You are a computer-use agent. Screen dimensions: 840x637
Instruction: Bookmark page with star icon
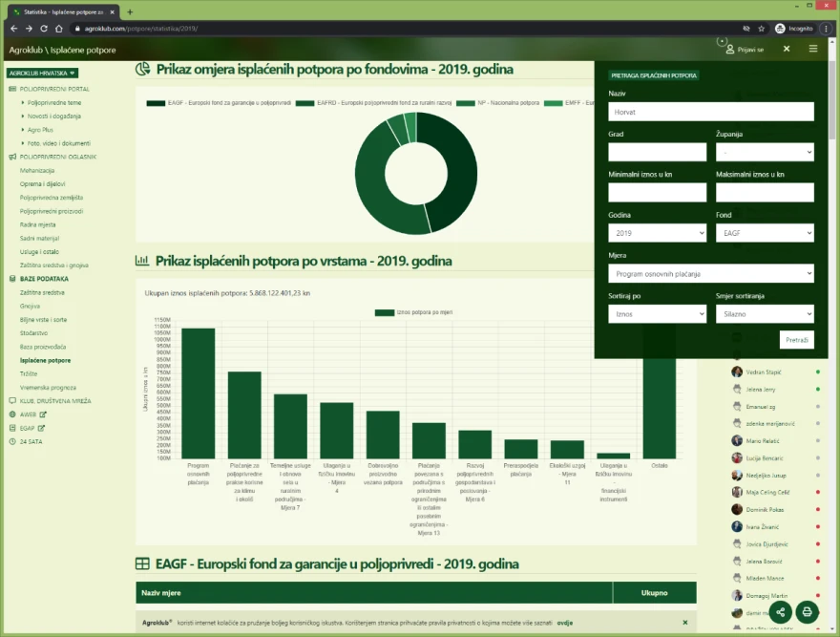(762, 29)
